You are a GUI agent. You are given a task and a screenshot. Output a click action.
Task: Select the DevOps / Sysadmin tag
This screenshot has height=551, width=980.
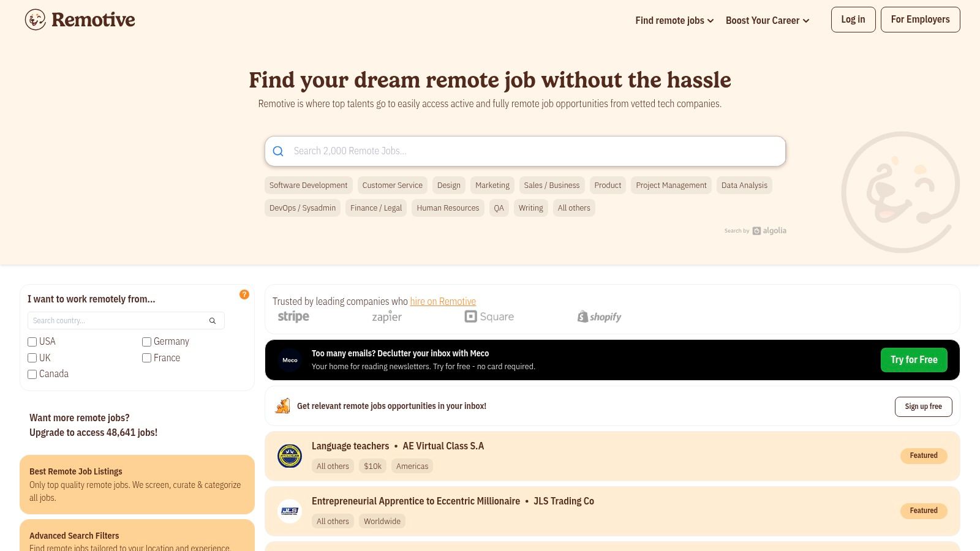click(x=303, y=208)
